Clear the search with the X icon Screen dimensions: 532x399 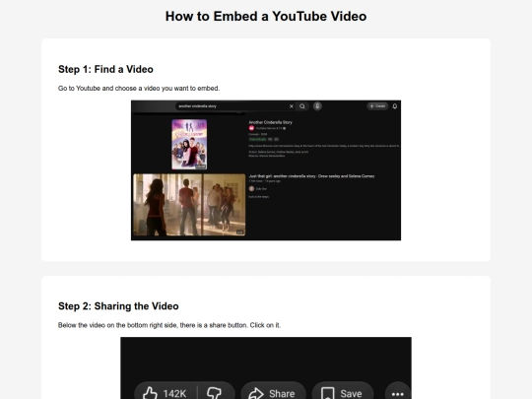point(291,106)
